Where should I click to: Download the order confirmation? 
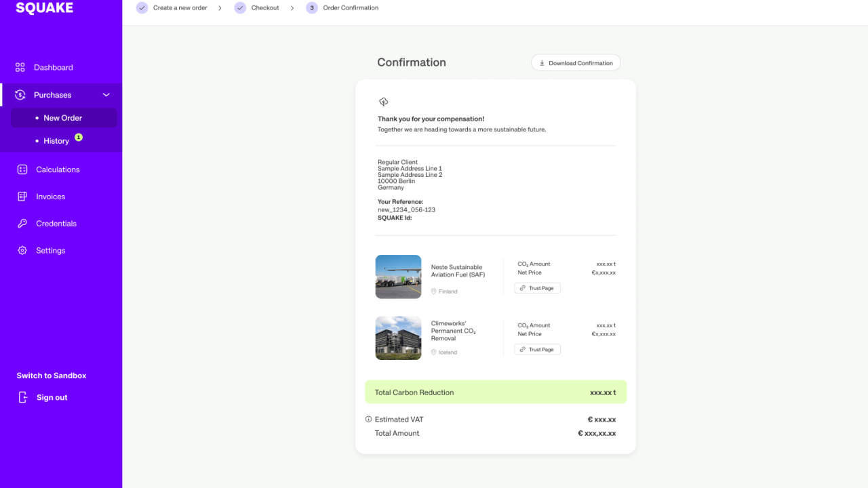point(576,63)
